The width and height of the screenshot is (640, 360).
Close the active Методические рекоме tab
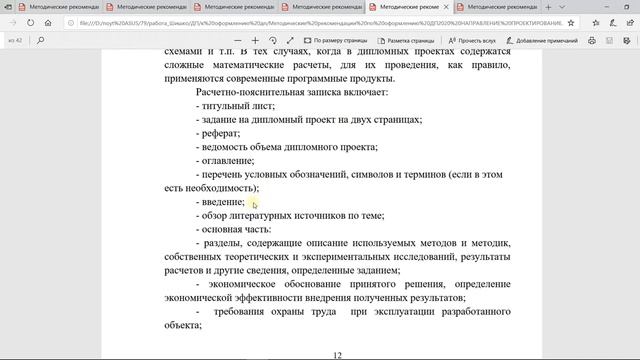click(446, 7)
